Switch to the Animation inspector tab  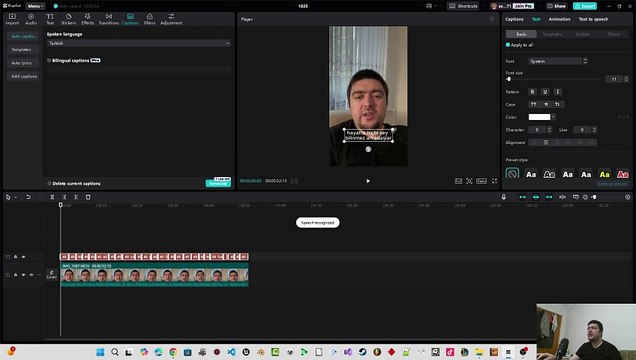tap(559, 19)
